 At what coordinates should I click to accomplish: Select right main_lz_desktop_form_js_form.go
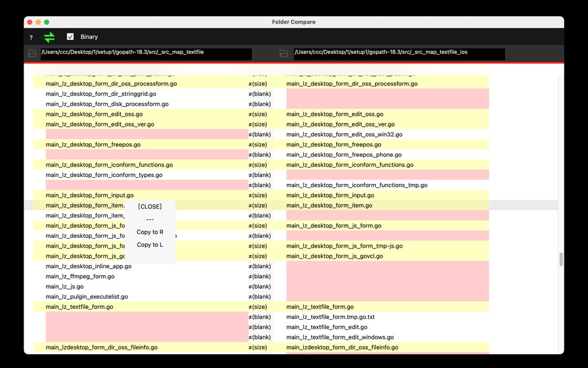334,226
